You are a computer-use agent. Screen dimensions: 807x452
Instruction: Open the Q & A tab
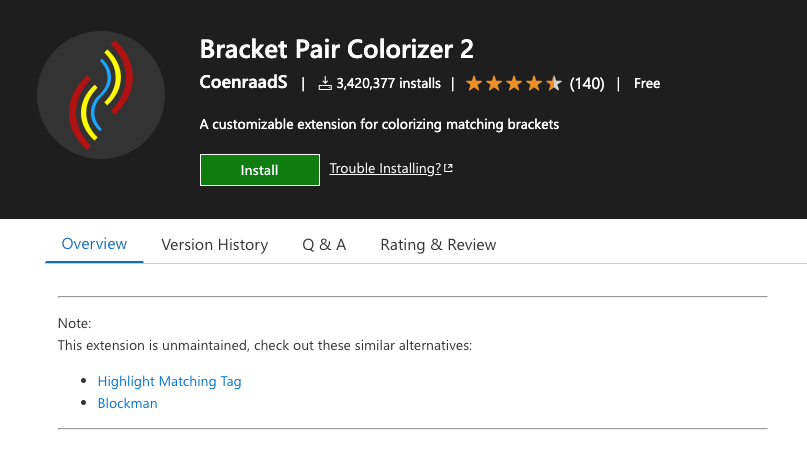tap(324, 244)
